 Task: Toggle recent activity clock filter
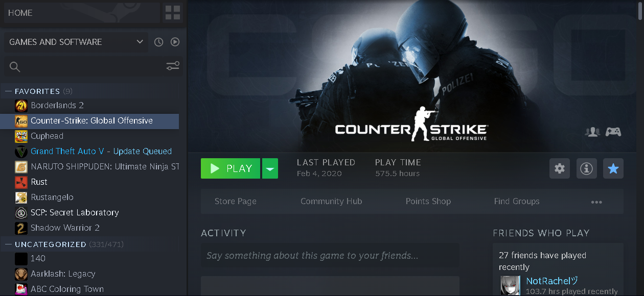(x=159, y=42)
